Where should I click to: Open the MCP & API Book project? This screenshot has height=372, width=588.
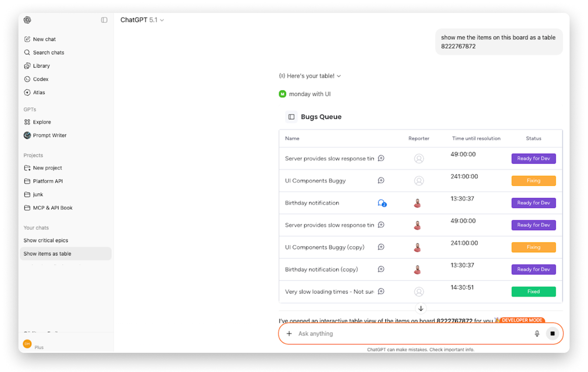pos(48,207)
